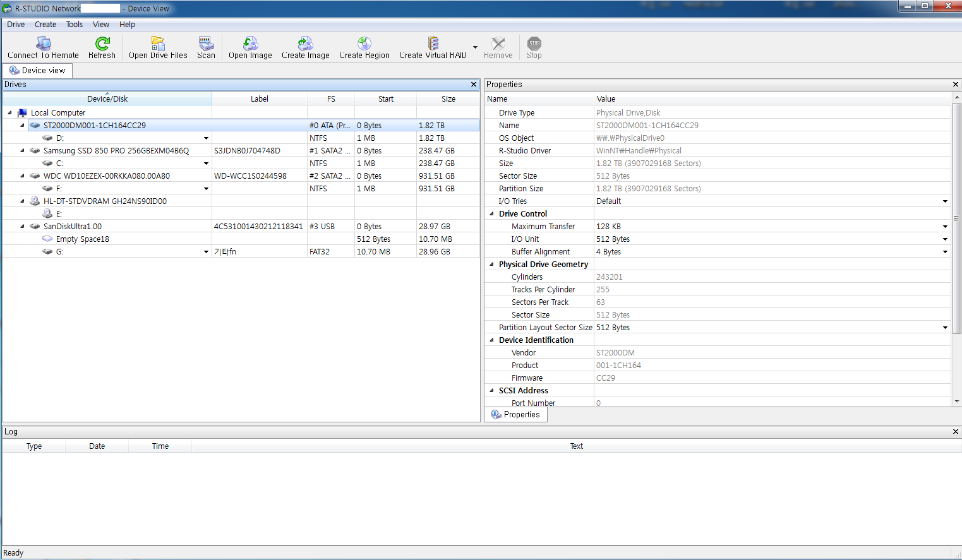Close the Properties panel
The width and height of the screenshot is (962, 560).
[955, 85]
